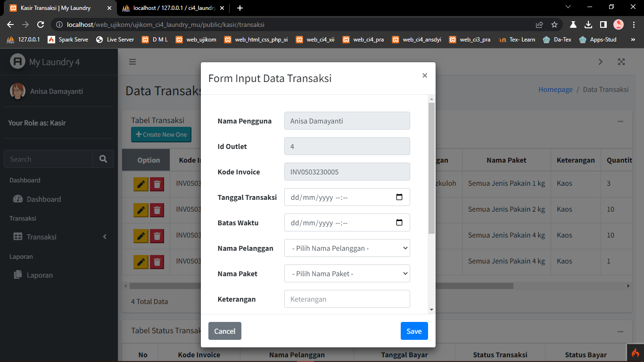Click the red trash delete icon on the first row
This screenshot has height=362, width=644.
click(x=157, y=184)
